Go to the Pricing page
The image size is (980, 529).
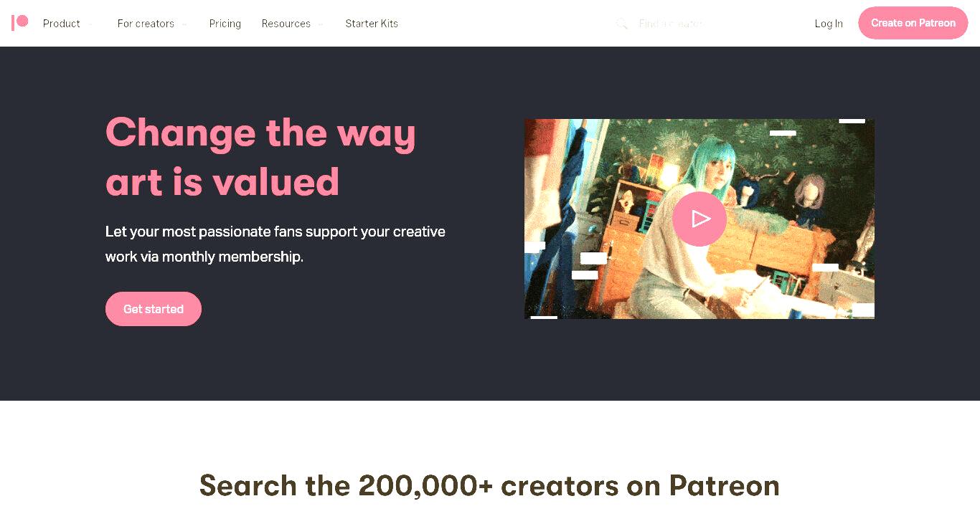coord(225,24)
